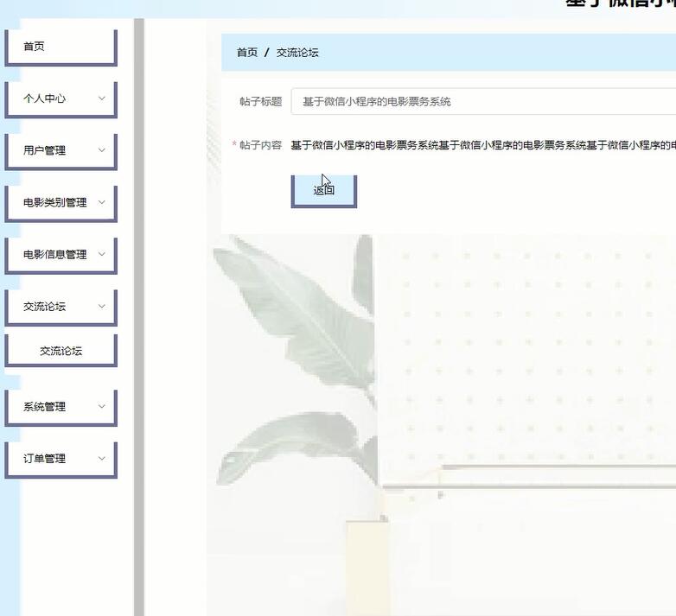Viewport: 676px width, 616px height.
Task: Open the 系统管理 menu label
Action: tap(44, 407)
